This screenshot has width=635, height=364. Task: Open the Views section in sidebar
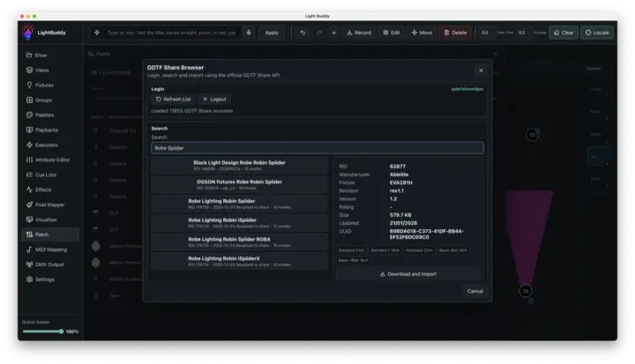(50, 70)
